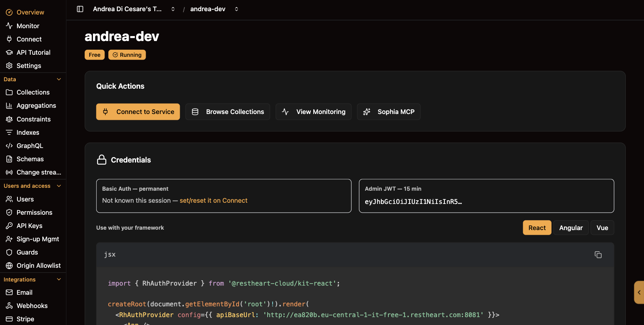Click the Change streams broadcast icon
This screenshot has width=644, height=325.
tap(9, 172)
